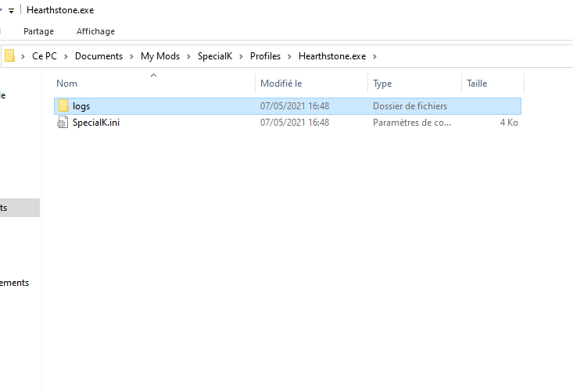Expand the chevron after Documents breadcrumb
Screen dimensions: 573x392
131,56
